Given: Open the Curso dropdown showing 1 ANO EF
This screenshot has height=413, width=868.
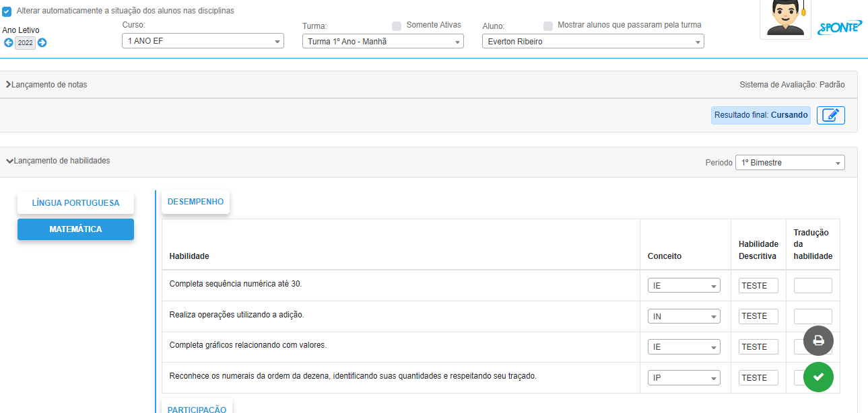Looking at the screenshot, I should pos(202,42).
